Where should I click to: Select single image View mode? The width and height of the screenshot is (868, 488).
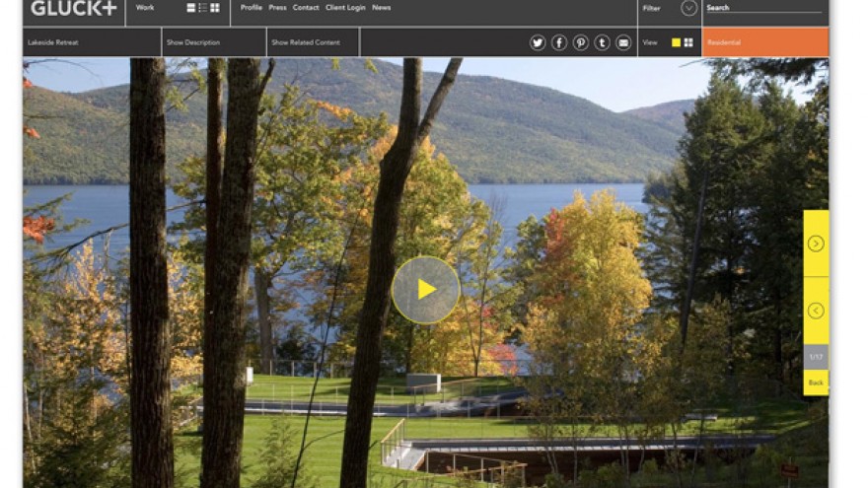(x=676, y=42)
